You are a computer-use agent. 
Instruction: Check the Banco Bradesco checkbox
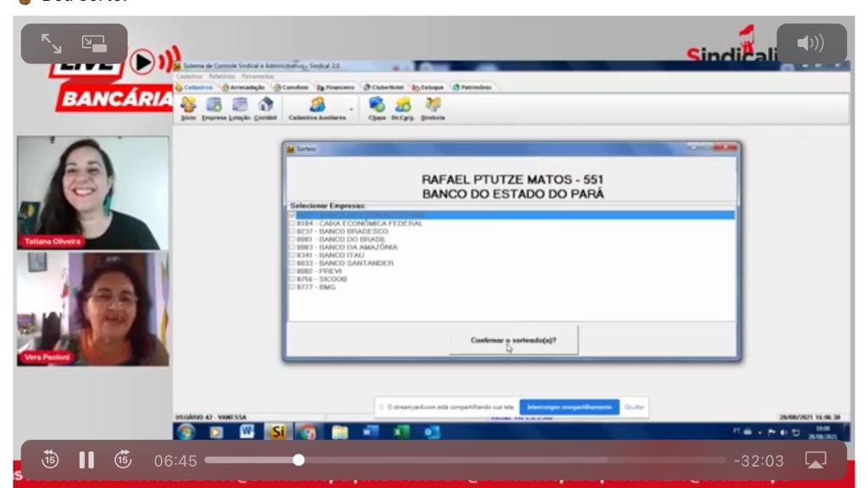point(292,231)
